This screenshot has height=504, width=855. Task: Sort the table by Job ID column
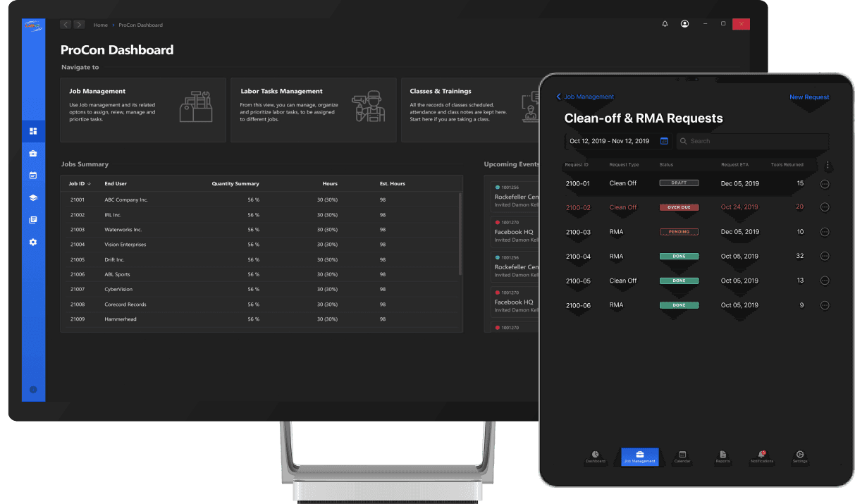click(x=79, y=184)
